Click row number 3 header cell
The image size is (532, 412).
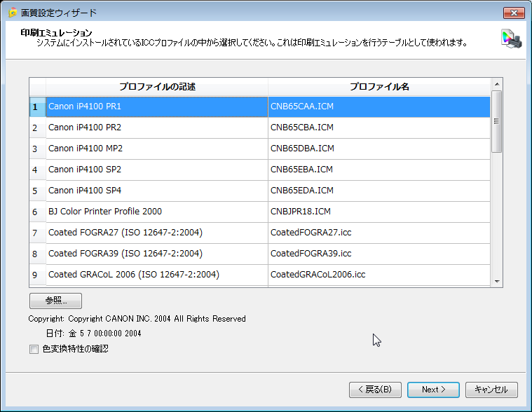point(35,149)
